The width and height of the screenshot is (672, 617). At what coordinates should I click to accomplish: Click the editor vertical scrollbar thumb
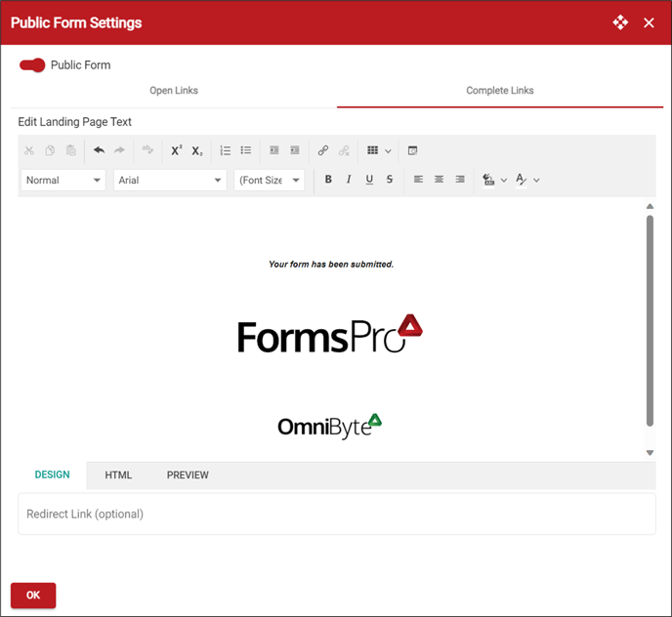click(651, 320)
